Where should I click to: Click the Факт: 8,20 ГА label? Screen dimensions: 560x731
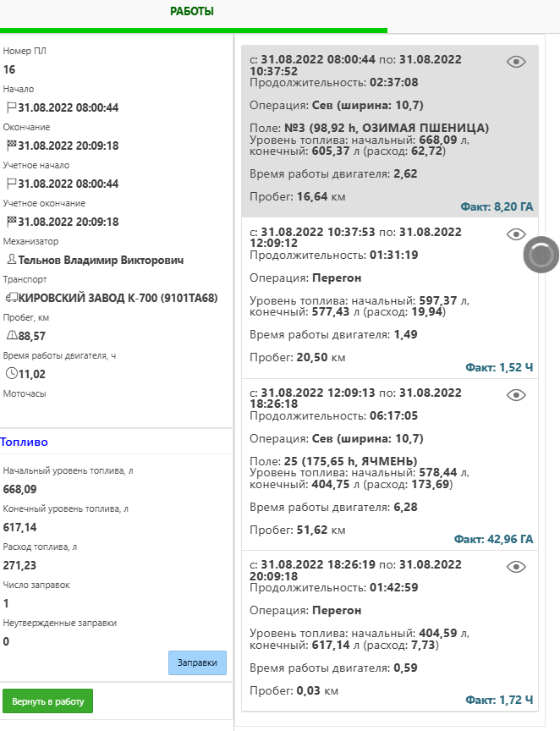[497, 206]
